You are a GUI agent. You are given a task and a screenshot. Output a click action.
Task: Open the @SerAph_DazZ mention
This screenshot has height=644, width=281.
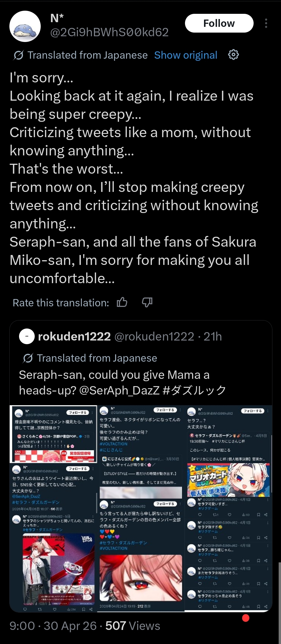coord(119,390)
